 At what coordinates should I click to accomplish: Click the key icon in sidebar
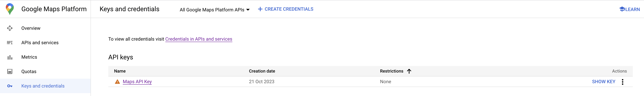click(x=10, y=86)
